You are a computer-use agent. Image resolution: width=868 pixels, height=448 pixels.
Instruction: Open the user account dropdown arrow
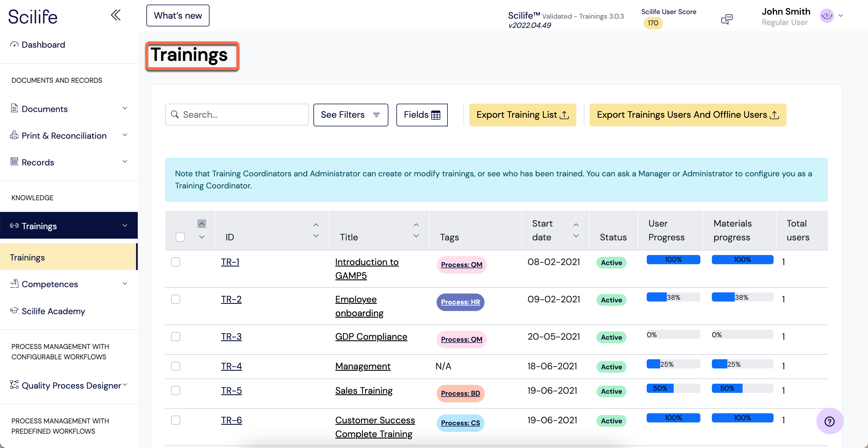click(840, 16)
